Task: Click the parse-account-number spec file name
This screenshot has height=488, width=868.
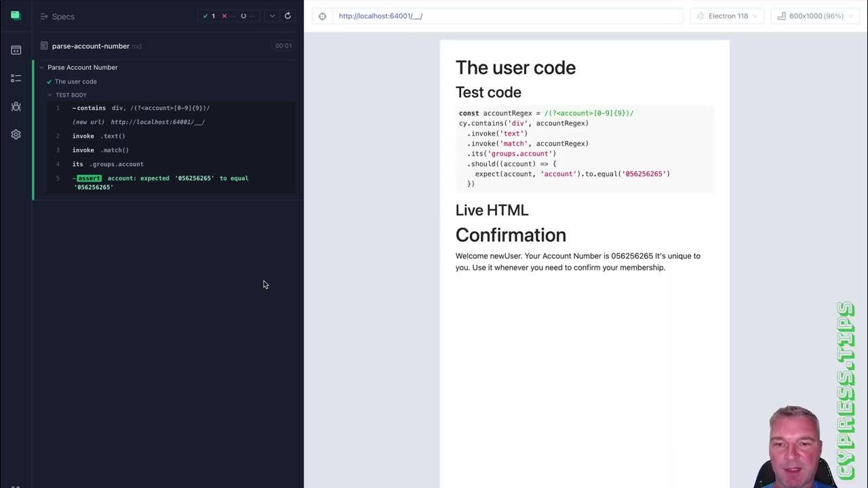Action: pos(91,46)
